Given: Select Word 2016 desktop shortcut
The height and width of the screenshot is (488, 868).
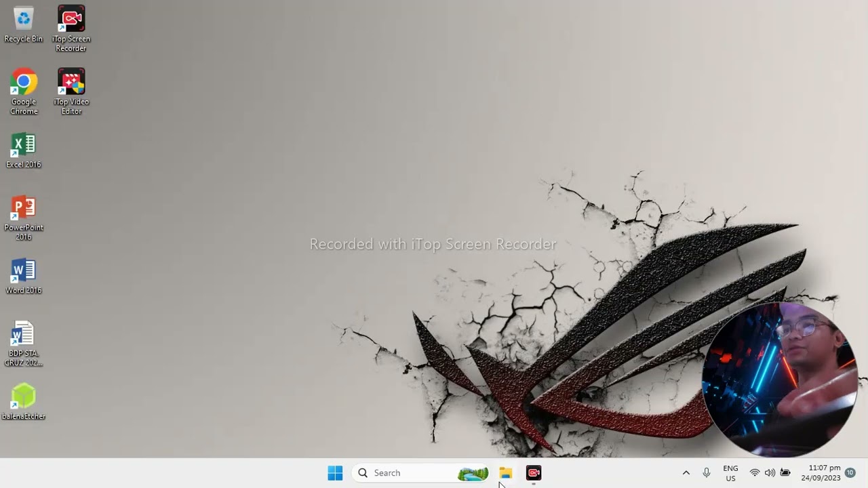Looking at the screenshot, I should click(24, 276).
